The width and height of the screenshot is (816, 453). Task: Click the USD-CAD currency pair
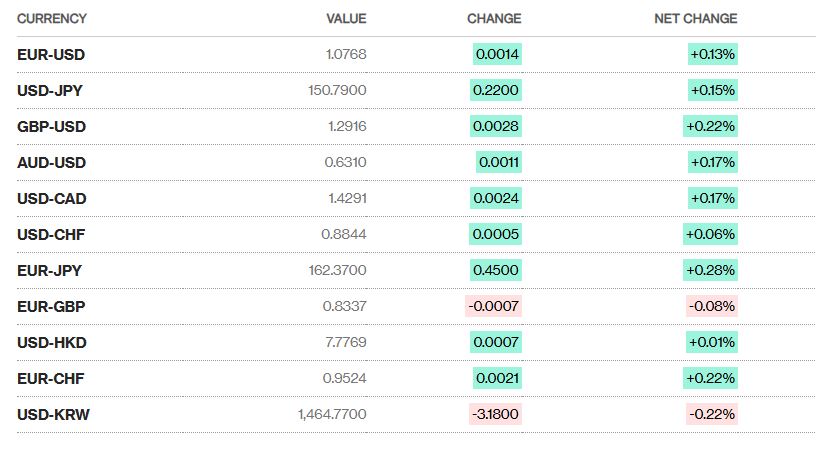(52, 198)
